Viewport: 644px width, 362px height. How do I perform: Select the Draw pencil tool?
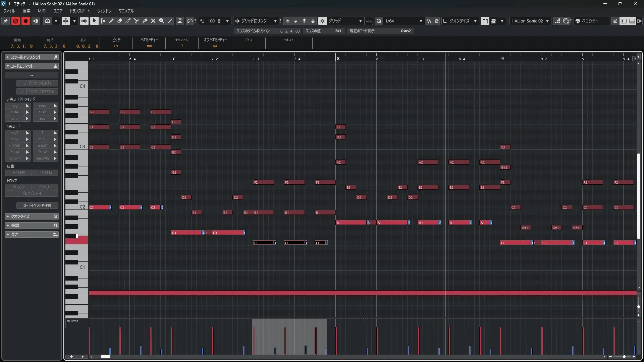(x=111, y=21)
